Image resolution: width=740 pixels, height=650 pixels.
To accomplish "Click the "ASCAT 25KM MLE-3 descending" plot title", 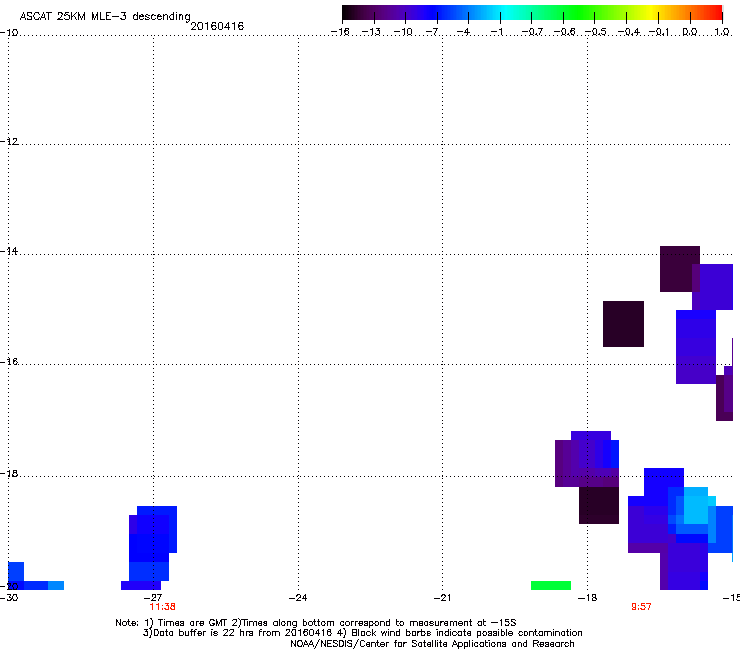I will (105, 16).
